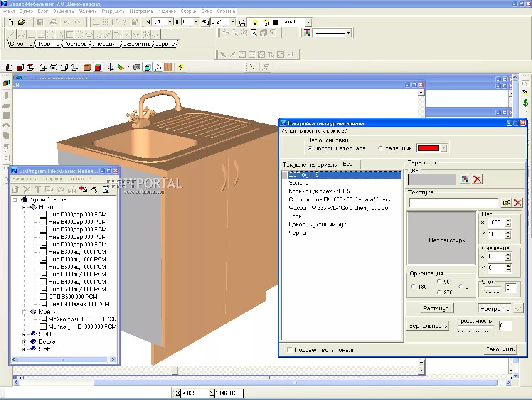Click the 3D rotate axes icon

click(x=111, y=67)
